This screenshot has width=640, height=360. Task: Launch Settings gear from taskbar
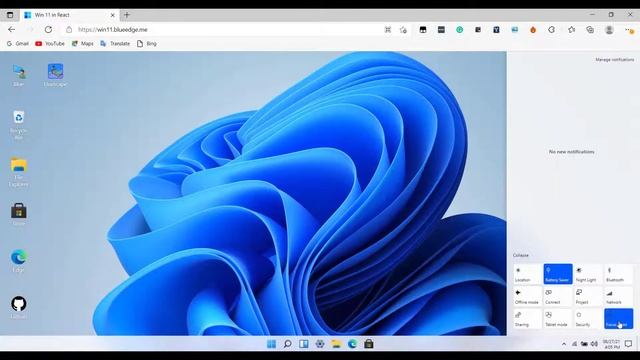click(320, 344)
